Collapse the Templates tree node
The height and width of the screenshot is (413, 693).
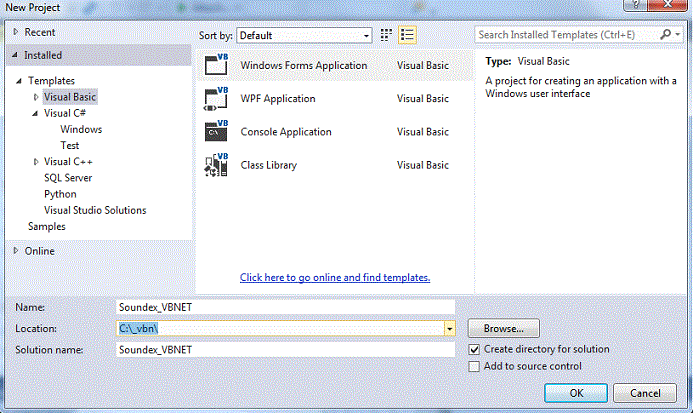coord(19,80)
